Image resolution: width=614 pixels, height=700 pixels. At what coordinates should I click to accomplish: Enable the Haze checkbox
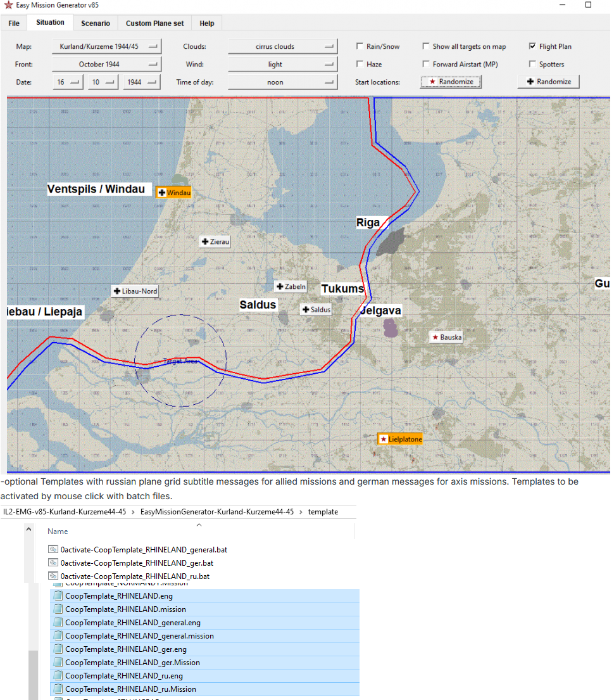(x=360, y=64)
